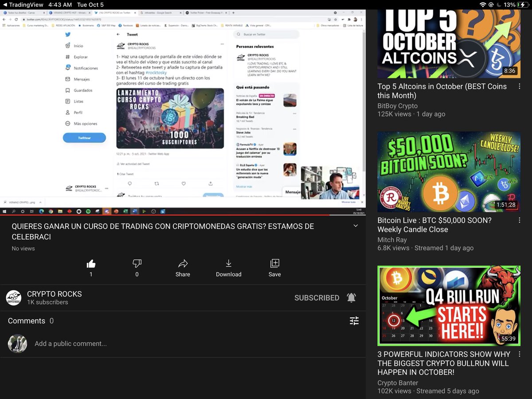Click '1K subscribers' text

point(47,302)
